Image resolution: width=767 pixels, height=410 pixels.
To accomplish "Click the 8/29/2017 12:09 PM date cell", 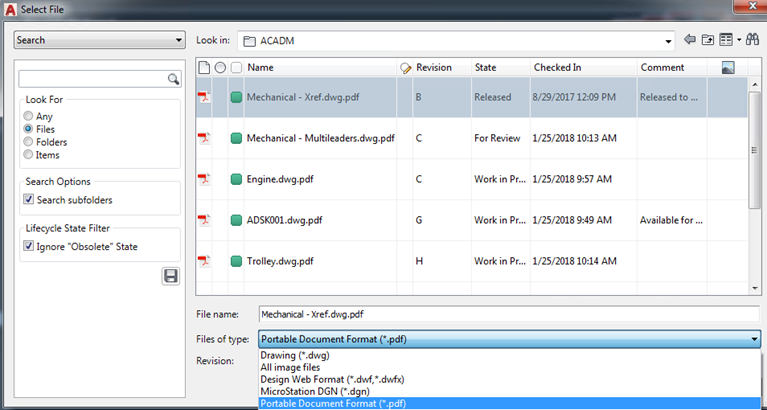I will [x=574, y=97].
